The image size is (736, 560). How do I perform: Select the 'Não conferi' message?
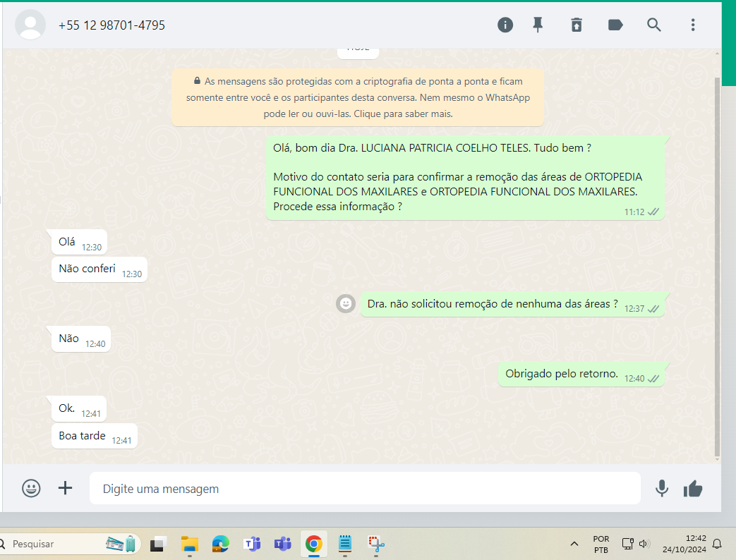click(x=99, y=269)
